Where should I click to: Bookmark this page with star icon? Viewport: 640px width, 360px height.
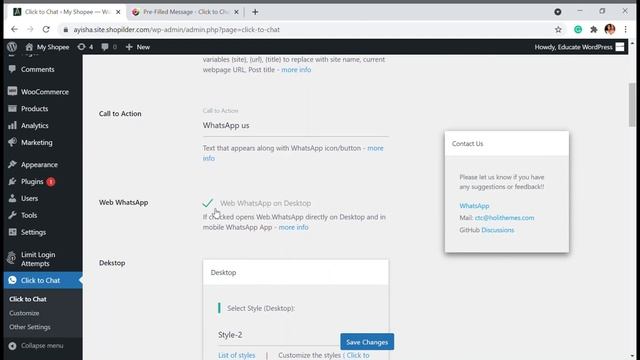click(558, 29)
